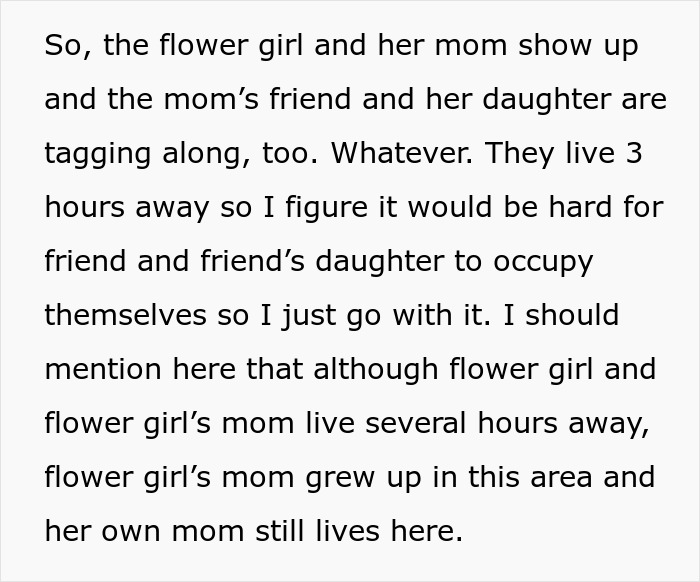Viewport: 700px width, 582px height.
Task: Click the word "tagging"
Action: (98, 155)
